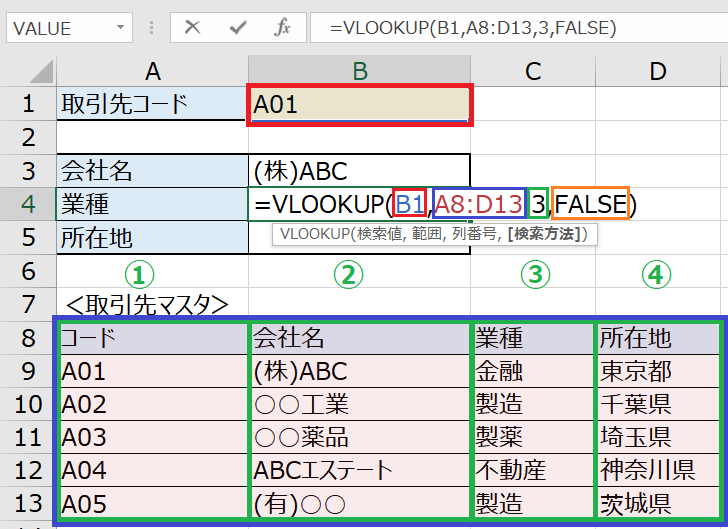This screenshot has height=529, width=728.
Task: Click cell 神奈川県
Action: (x=658, y=470)
